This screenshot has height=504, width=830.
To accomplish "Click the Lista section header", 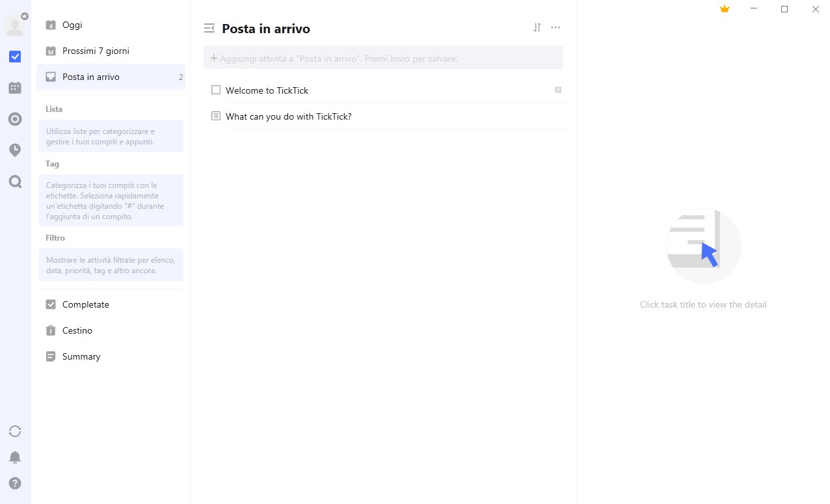I will pyautogui.click(x=54, y=109).
